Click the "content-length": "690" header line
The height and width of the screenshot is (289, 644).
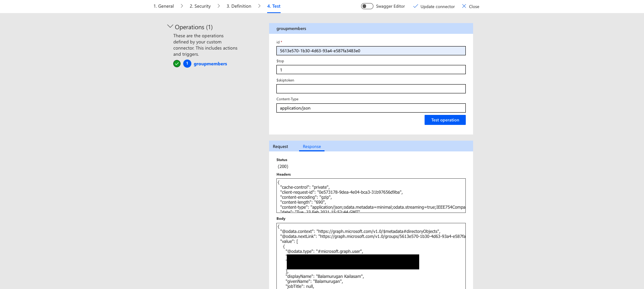click(303, 202)
